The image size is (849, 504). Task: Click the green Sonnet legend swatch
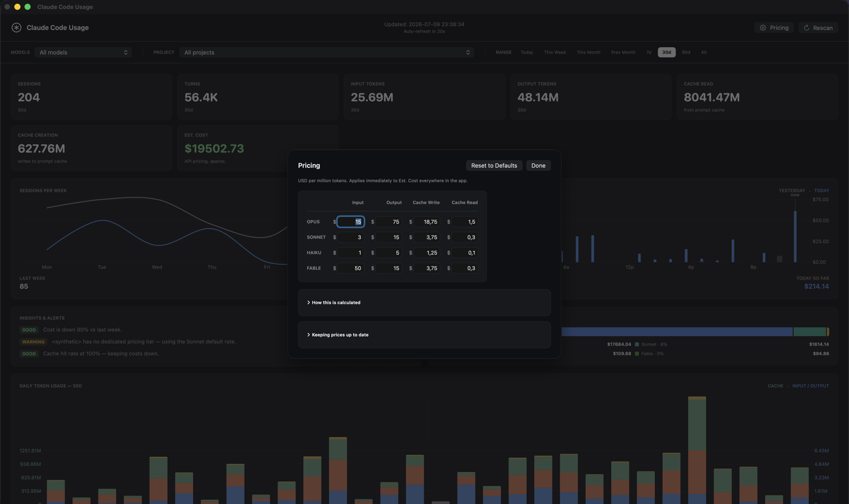click(x=637, y=344)
